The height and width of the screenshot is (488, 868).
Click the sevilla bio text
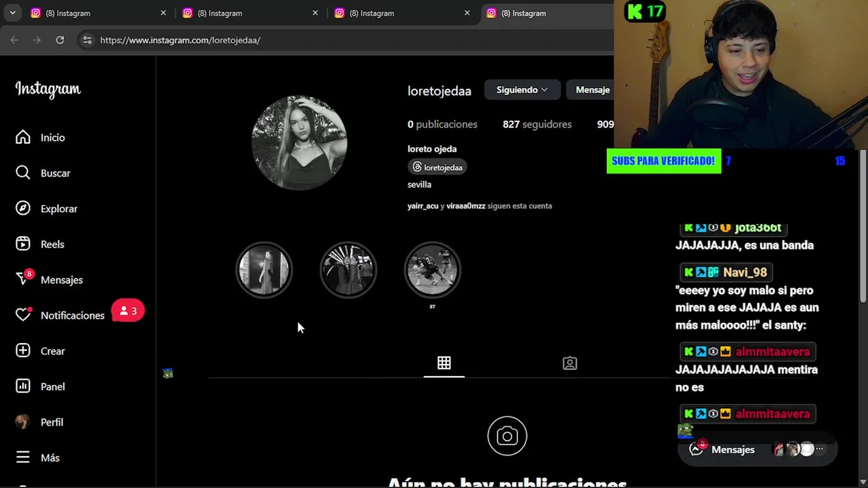419,184
